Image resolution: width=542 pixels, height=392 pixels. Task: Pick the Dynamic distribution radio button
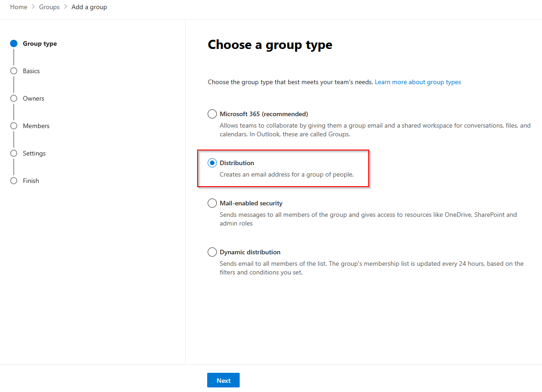point(212,252)
